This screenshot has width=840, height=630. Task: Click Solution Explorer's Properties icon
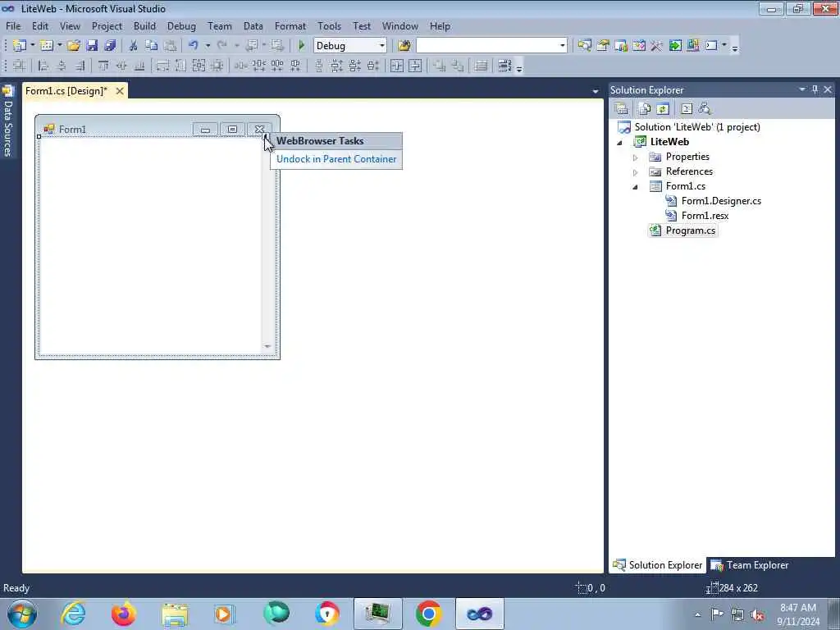tap(622, 109)
